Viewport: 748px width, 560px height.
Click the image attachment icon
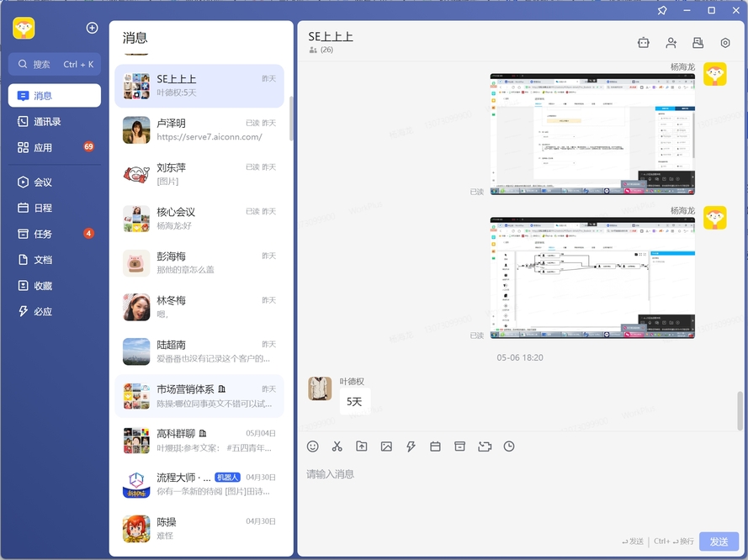click(x=386, y=446)
